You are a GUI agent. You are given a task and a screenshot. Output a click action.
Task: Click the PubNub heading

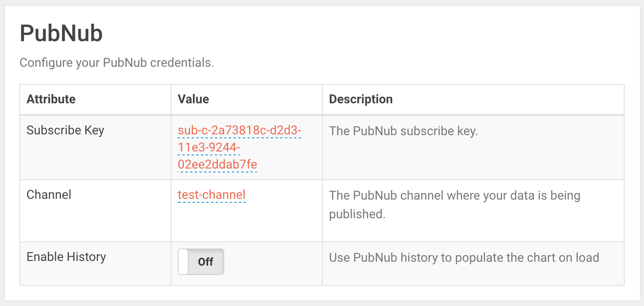[61, 33]
